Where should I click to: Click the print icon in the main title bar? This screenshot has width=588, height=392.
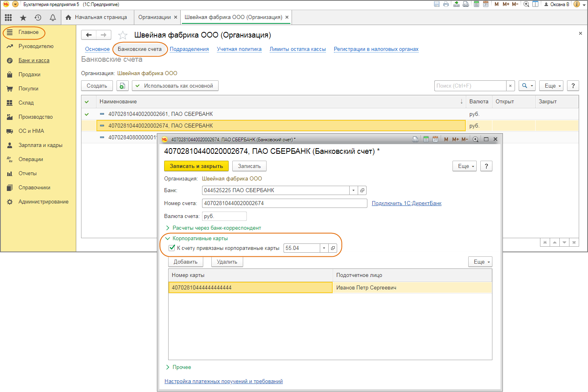tap(446, 4)
